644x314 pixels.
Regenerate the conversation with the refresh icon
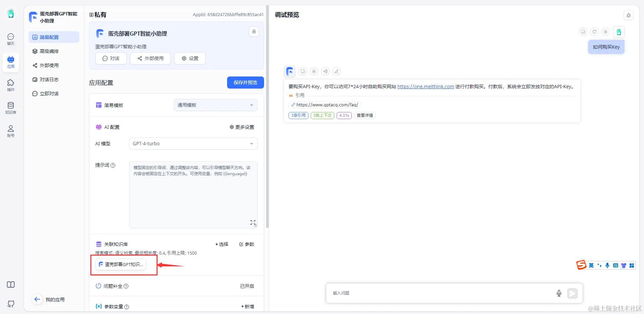[x=594, y=32]
